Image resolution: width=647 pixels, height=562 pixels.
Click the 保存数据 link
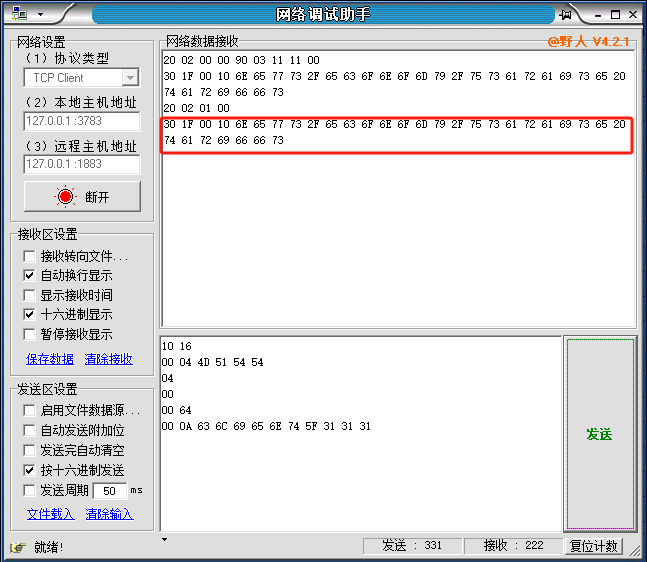click(50, 359)
